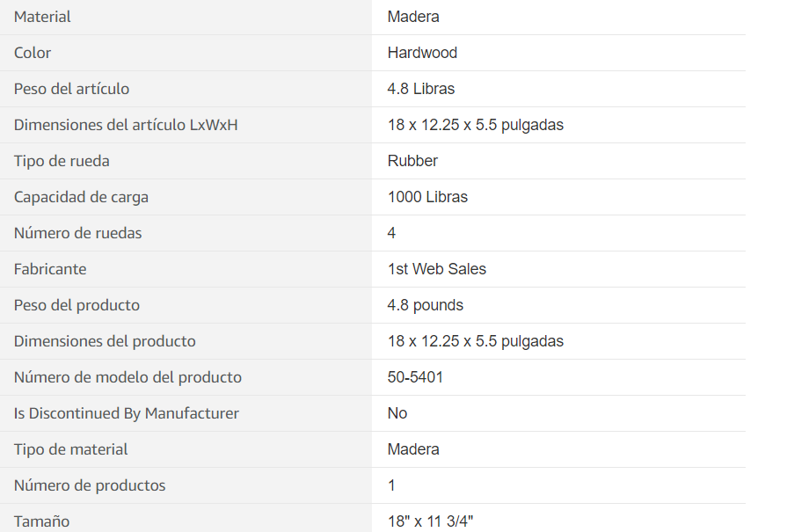
Task: Click "Is Discontinued By Manufacturer" label
Action: 126,413
